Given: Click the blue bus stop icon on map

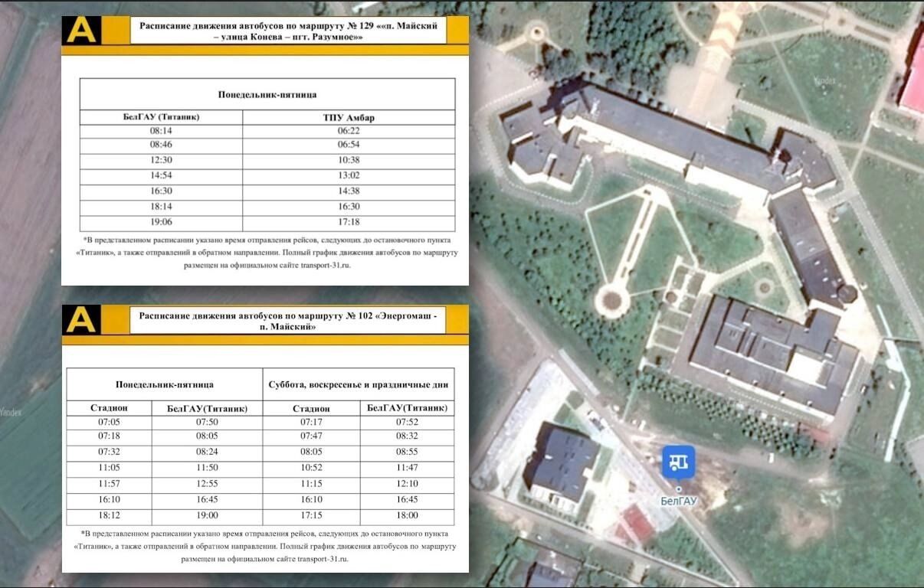Looking at the screenshot, I should pos(678,462).
